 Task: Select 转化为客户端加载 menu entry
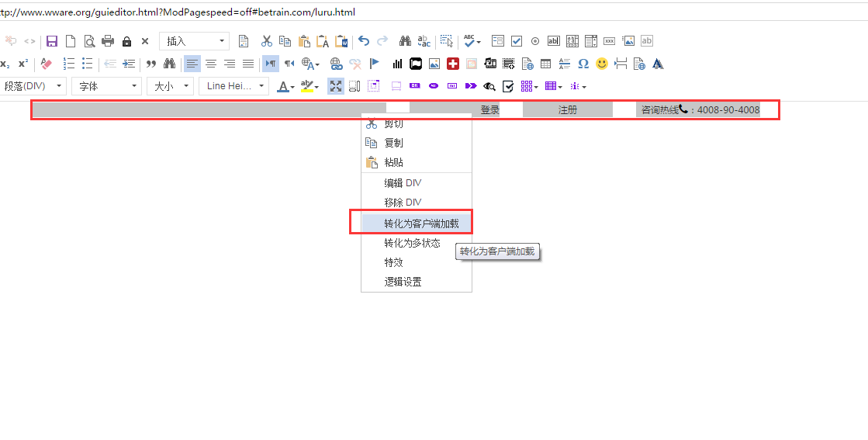click(417, 223)
